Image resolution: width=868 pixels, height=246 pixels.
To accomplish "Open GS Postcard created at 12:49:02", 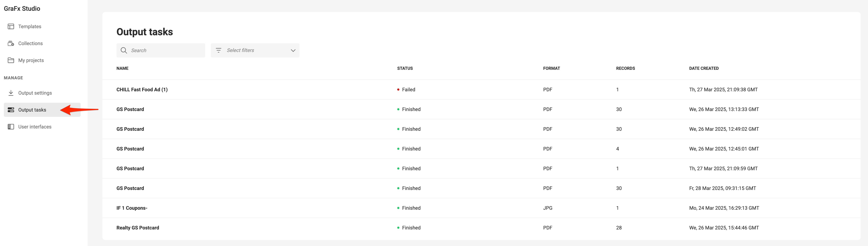I will [130, 129].
